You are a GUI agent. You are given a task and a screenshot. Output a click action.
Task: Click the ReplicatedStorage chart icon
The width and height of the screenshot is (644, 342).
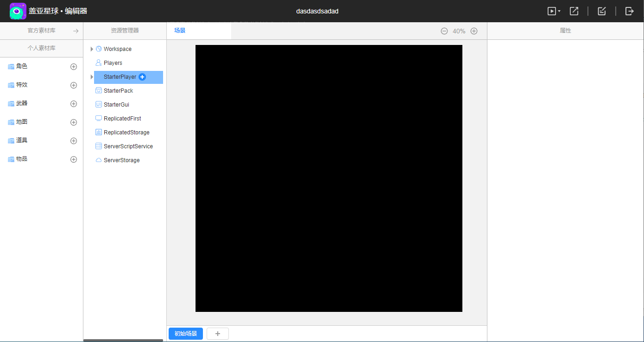(98, 132)
